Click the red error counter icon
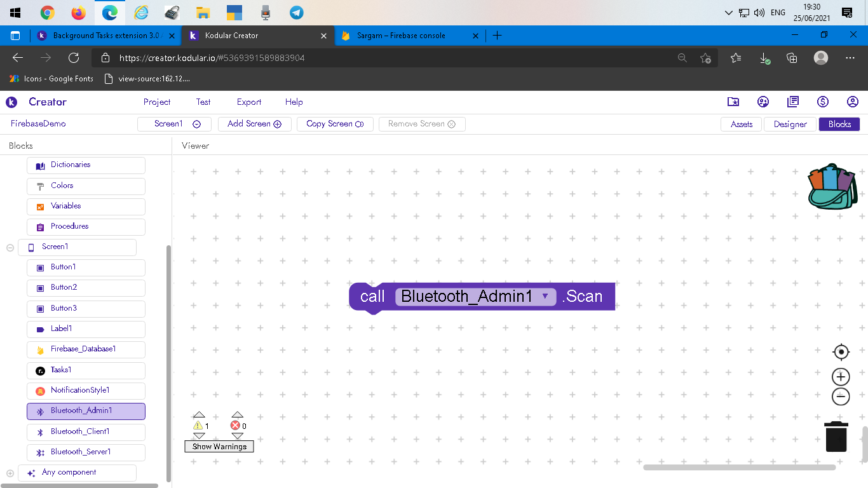The image size is (868, 488). pyautogui.click(x=236, y=426)
